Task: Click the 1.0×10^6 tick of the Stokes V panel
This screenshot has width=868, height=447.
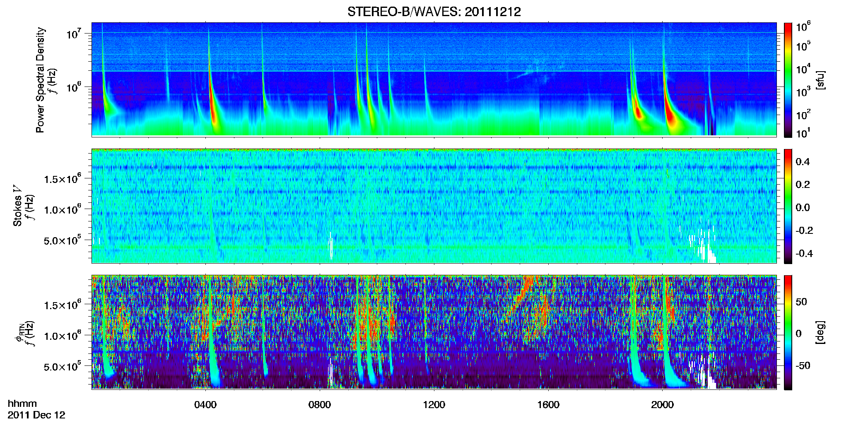Action: point(63,209)
